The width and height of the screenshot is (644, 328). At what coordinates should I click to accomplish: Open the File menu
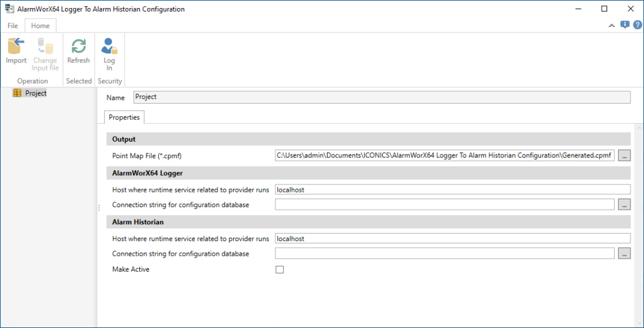coord(12,26)
